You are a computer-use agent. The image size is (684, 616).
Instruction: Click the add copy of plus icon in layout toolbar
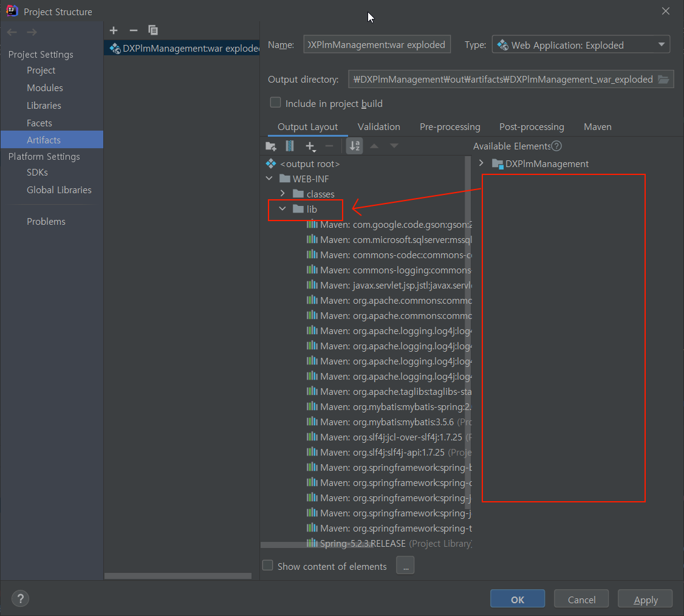310,146
